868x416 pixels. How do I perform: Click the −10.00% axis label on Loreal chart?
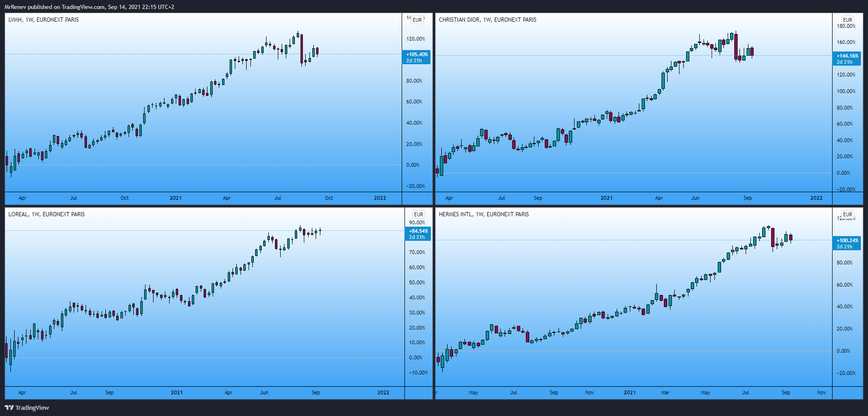419,373
